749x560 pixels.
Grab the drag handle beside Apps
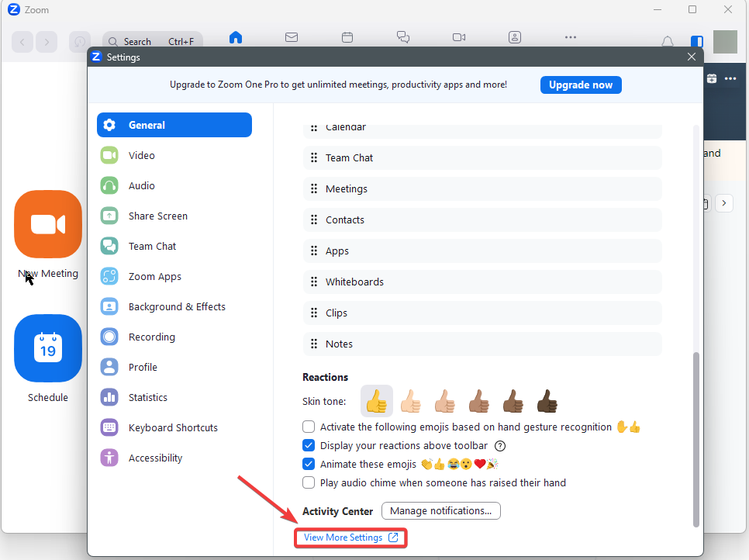314,251
